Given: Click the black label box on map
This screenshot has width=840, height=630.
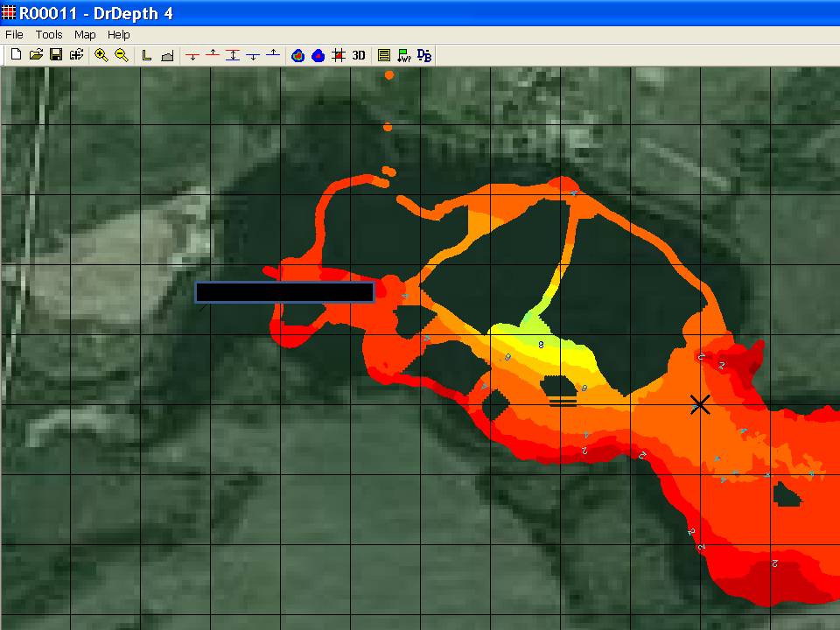Looking at the screenshot, I should tap(284, 292).
